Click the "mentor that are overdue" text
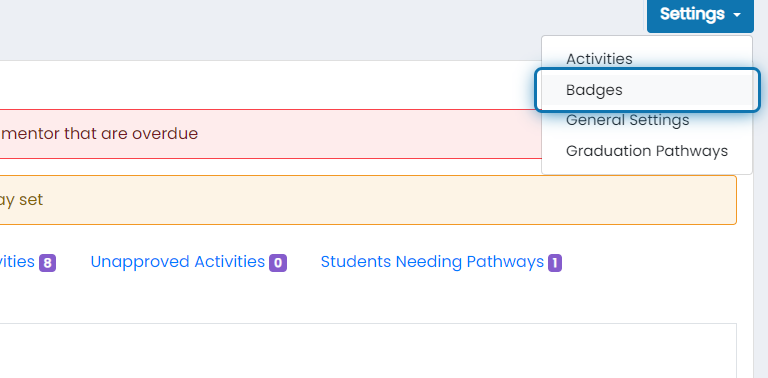 [x=99, y=134]
